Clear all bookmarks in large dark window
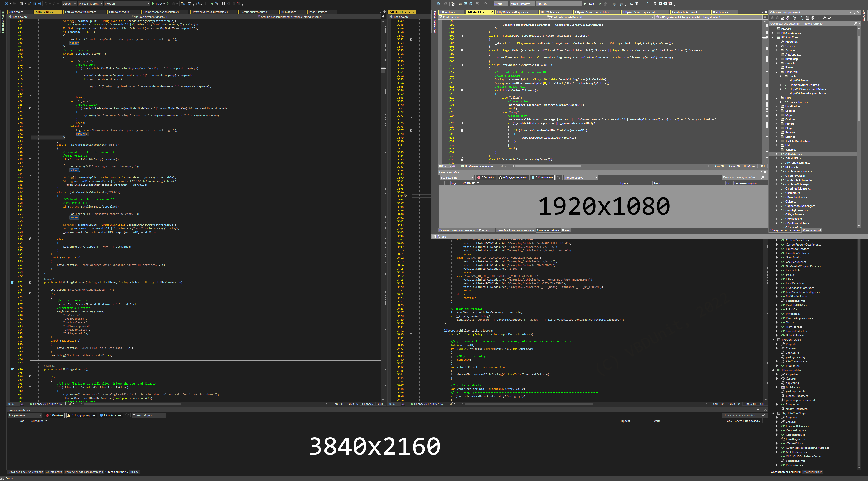868x481 pixels. tap(238, 4)
